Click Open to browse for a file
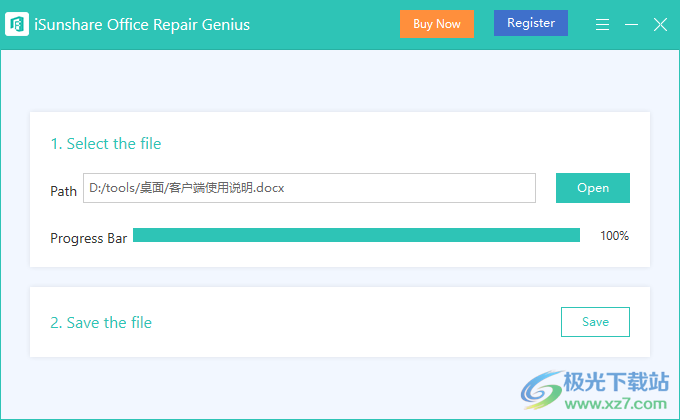The width and height of the screenshot is (680, 420). pyautogui.click(x=593, y=188)
